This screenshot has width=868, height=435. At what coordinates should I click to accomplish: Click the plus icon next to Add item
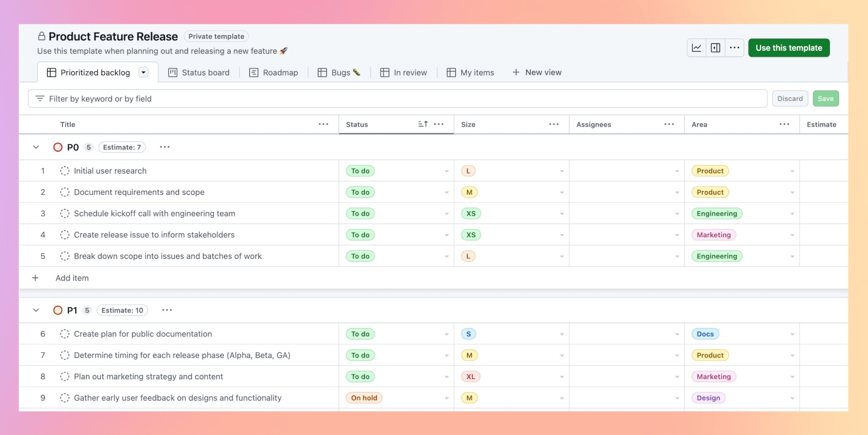point(36,278)
